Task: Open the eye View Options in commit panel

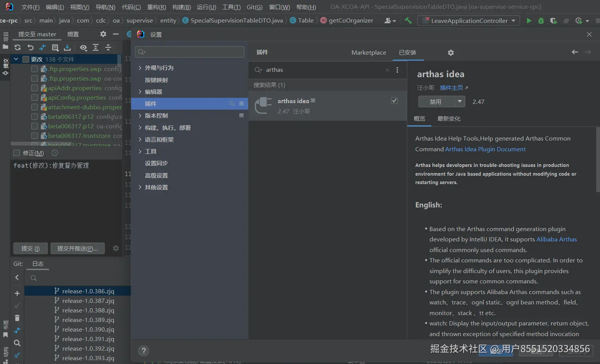Action: pyautogui.click(x=83, y=47)
